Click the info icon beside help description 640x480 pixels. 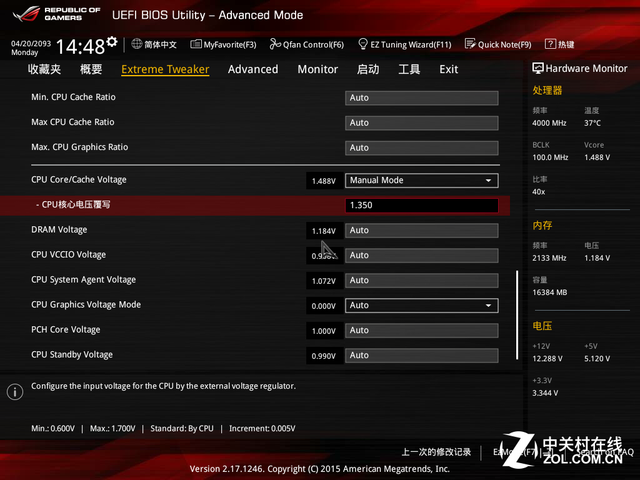pos(14,393)
